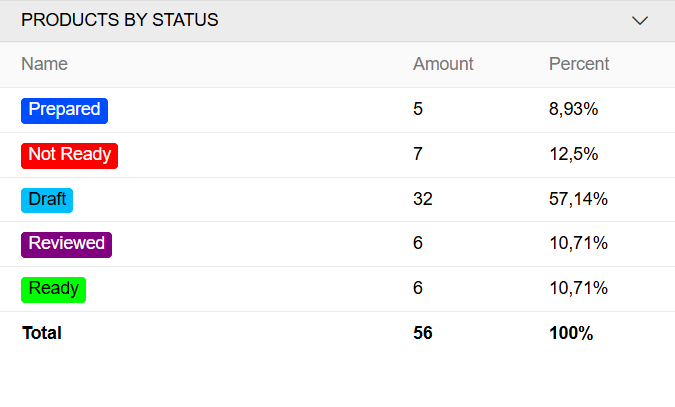The width and height of the screenshot is (675, 407).
Task: Click the Draft percentage 57,14%
Action: pos(579,199)
